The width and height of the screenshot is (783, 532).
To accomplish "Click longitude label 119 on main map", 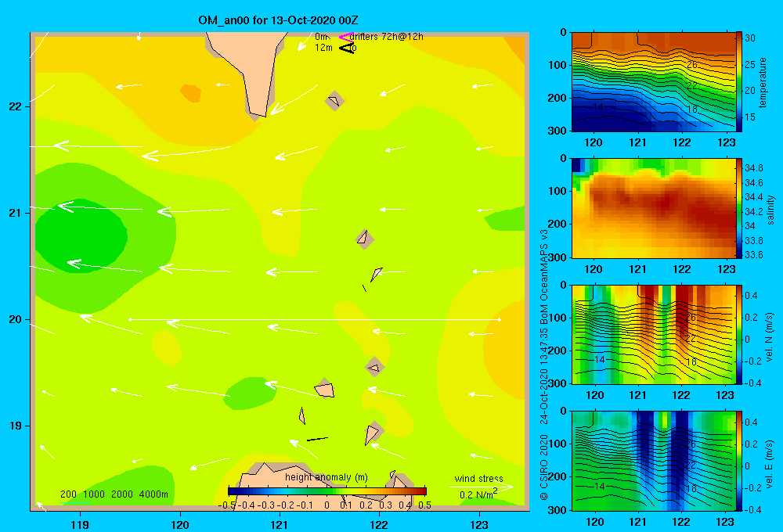I will coord(80,524).
